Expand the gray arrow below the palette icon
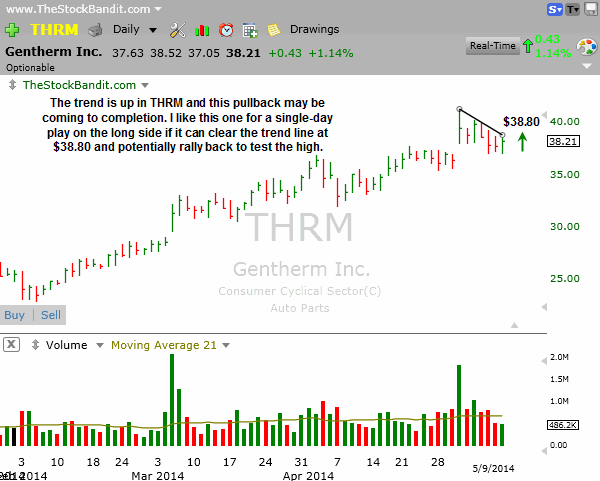The height and width of the screenshot is (481, 600). click(587, 66)
